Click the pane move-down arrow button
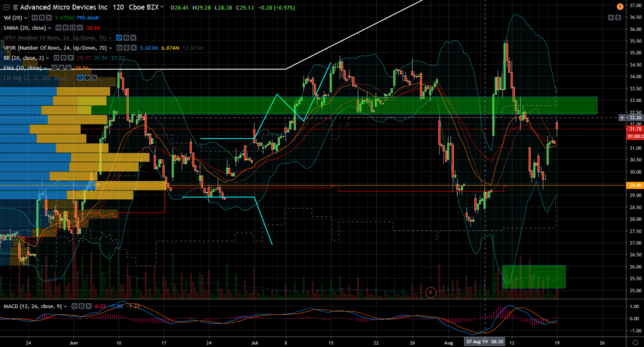Image resolution: width=644 pixels, height=347 pixels. [x=611, y=18]
